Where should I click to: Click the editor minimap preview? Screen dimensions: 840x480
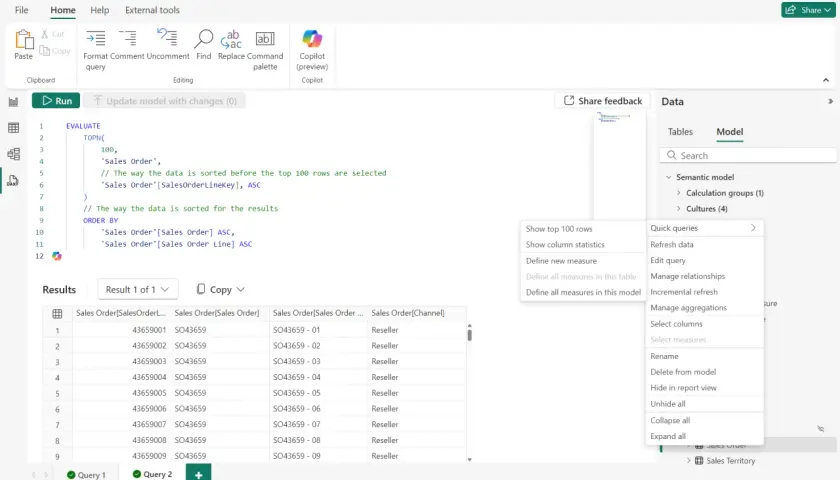point(619,166)
